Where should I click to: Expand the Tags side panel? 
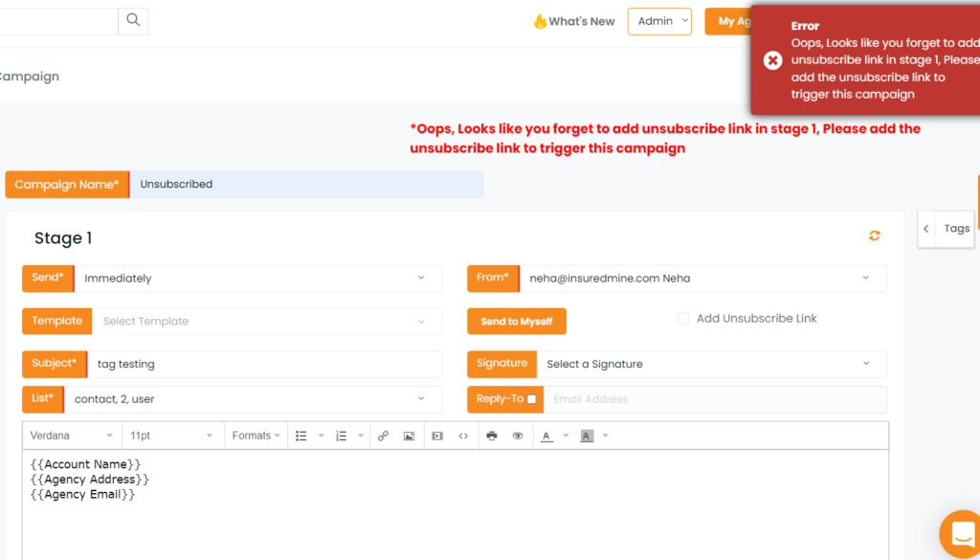coord(925,229)
